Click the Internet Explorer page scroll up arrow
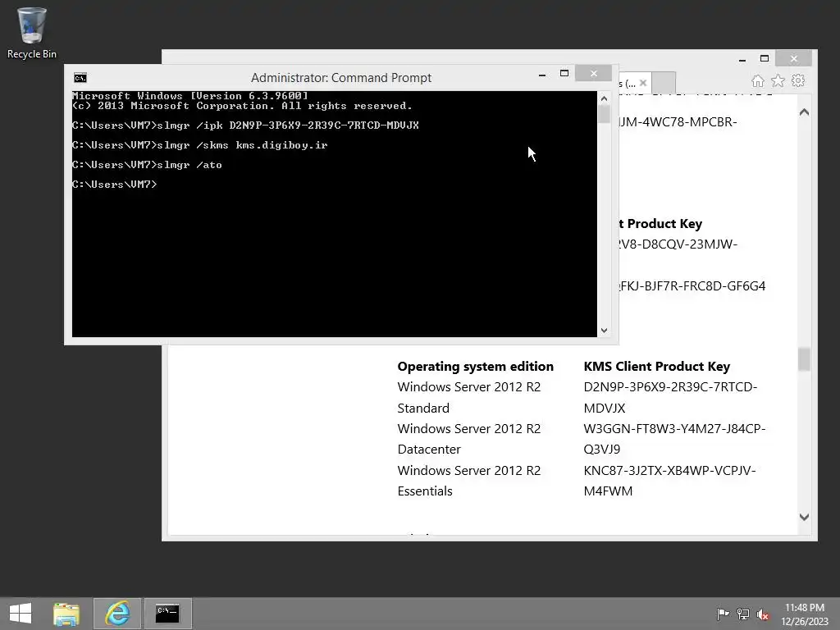 coord(804,112)
